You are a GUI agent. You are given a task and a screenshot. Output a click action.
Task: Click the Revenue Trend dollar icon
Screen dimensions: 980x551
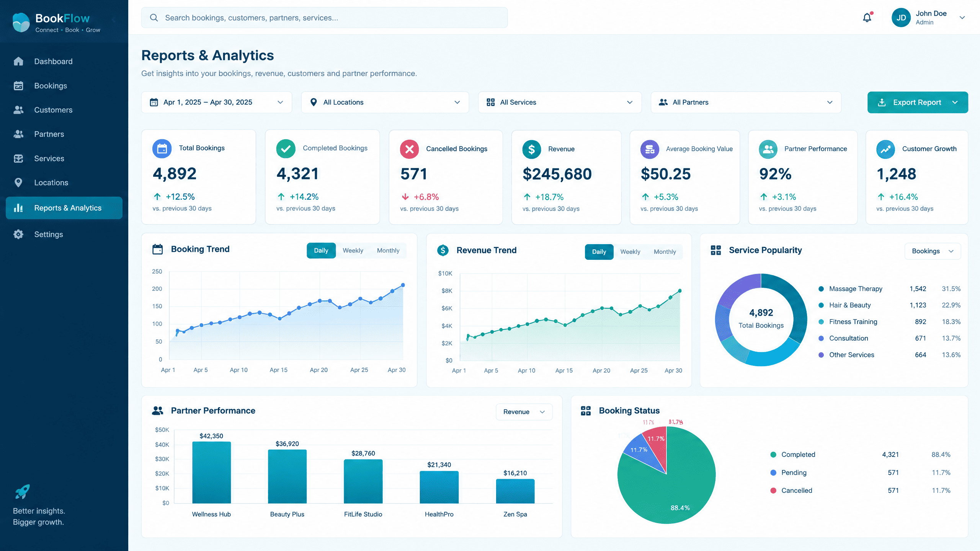[443, 250]
